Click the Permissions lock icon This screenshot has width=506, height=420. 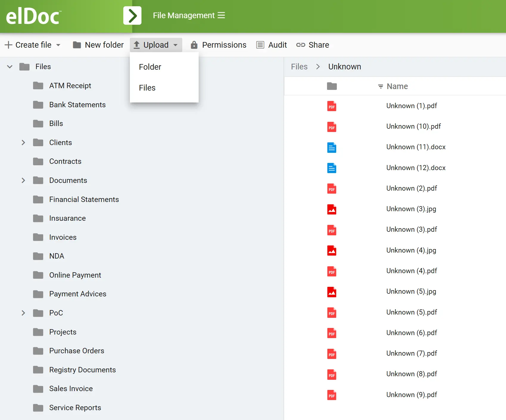(194, 45)
